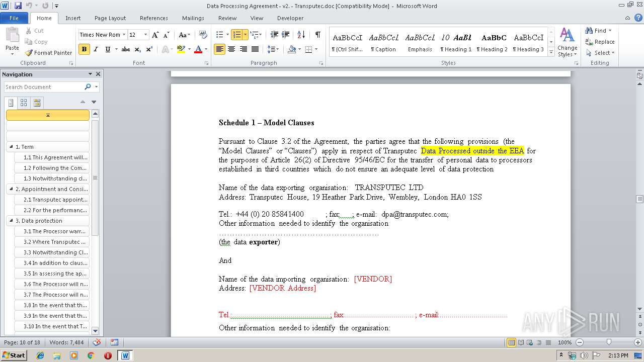This screenshot has height=362, width=644.
Task: Browse search results tab in Navigation pane
Action: coord(36,103)
